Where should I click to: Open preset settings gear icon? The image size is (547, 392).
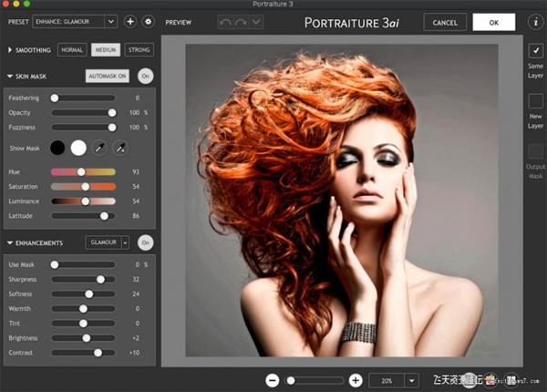coord(149,21)
